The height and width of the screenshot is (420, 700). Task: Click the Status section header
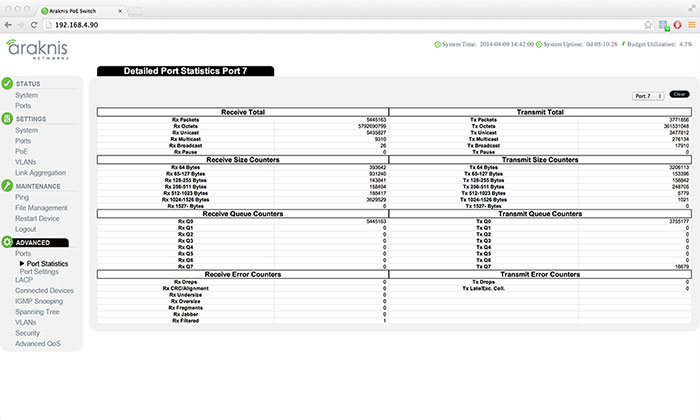[28, 84]
